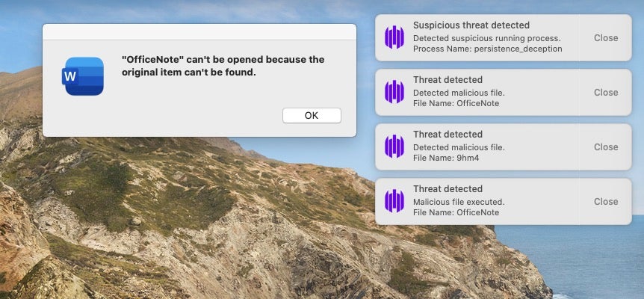Click the icon on the Detected malicious file OfficeNote alert
Screen dimensions: 644x299
pyautogui.click(x=394, y=92)
